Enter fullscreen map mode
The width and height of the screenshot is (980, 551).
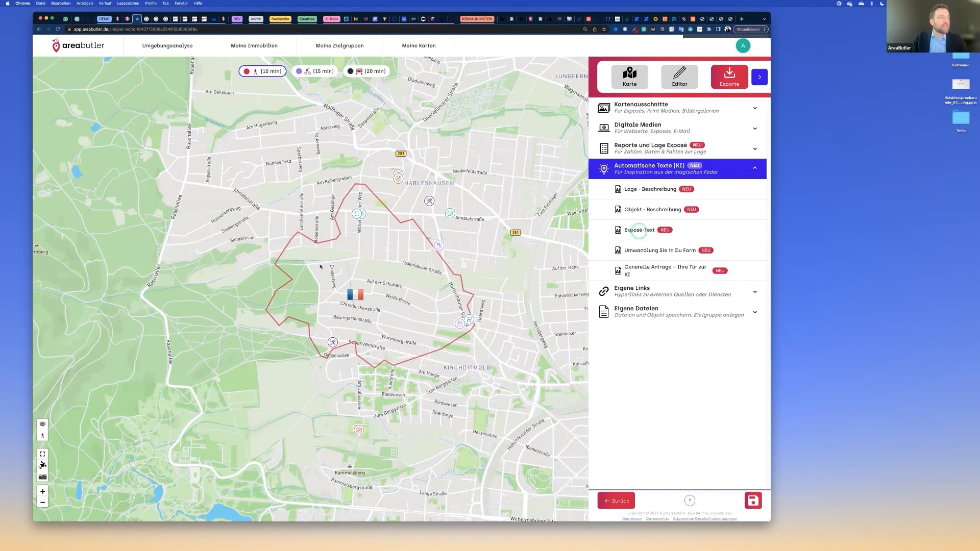click(x=42, y=454)
